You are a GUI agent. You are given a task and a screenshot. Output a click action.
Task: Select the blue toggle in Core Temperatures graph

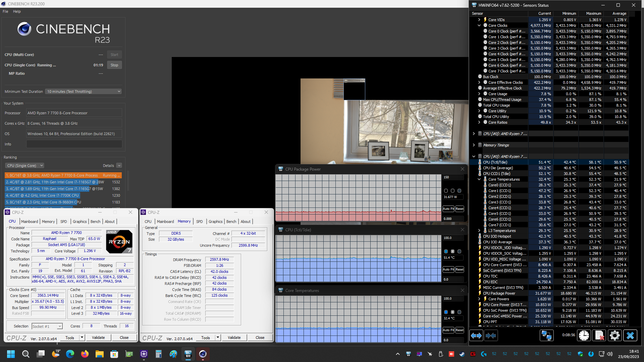(x=446, y=312)
